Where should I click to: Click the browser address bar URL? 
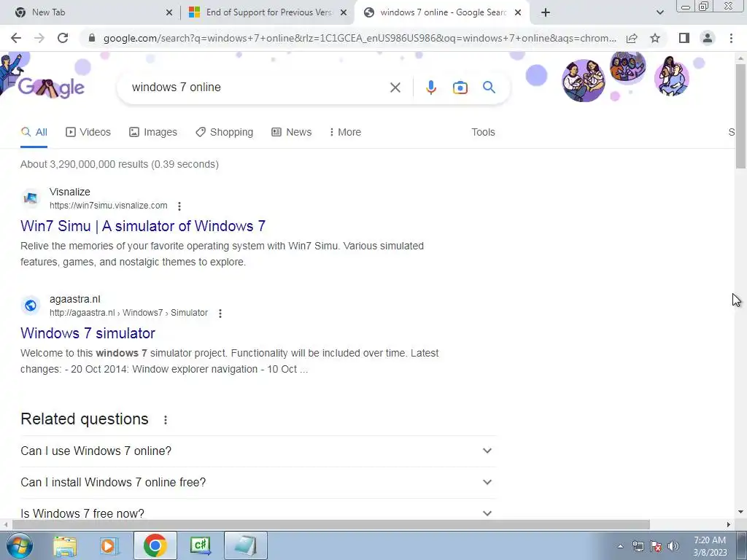coord(360,38)
